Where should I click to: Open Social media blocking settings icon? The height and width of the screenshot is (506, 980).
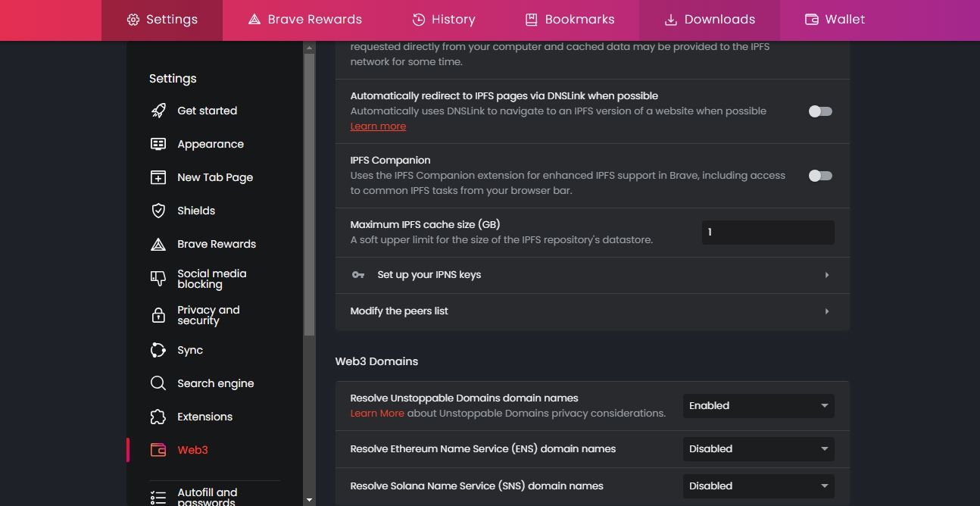pos(158,279)
